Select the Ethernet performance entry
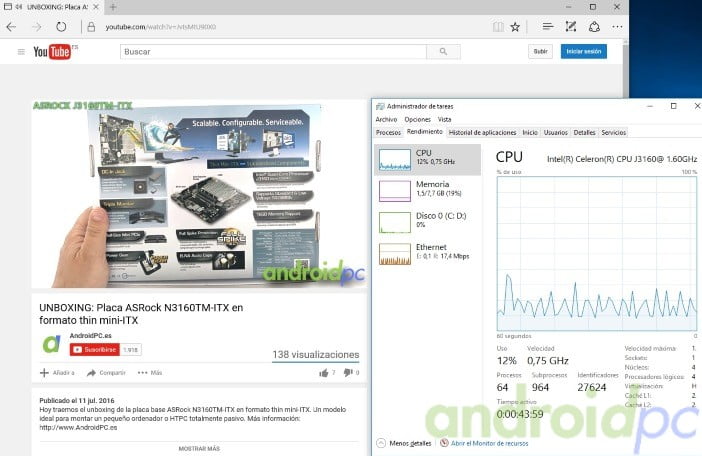 428,253
